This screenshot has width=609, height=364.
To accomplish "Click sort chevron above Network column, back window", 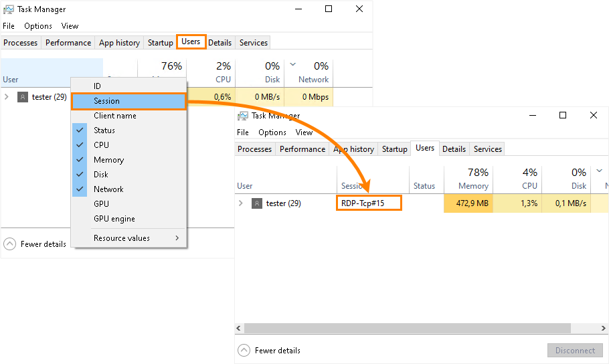I will coord(293,64).
